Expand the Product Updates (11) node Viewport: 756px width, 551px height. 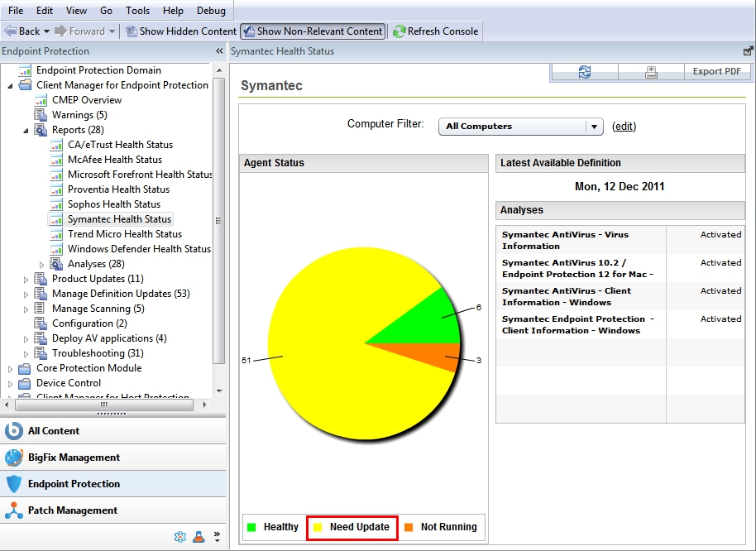pyautogui.click(x=26, y=279)
